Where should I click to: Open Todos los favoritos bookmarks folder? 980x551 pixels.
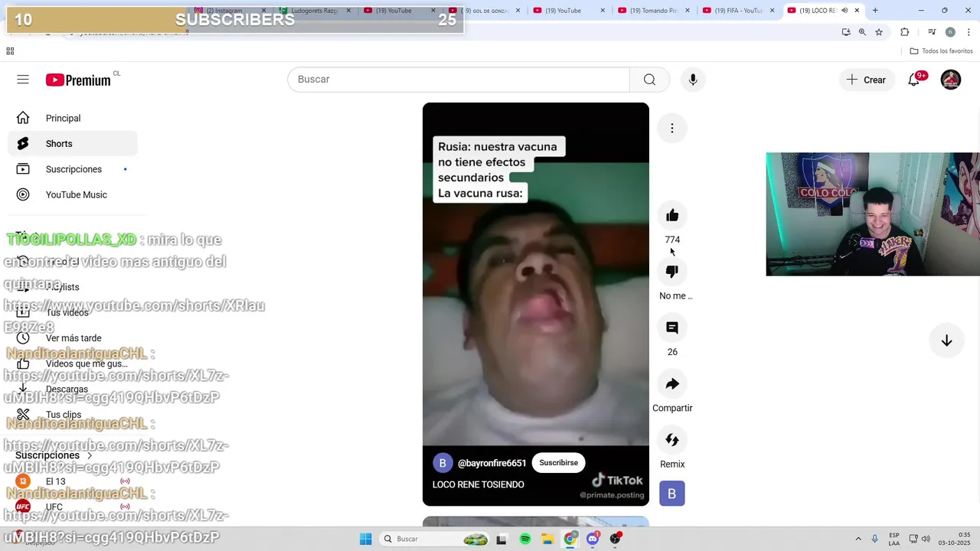[941, 51]
